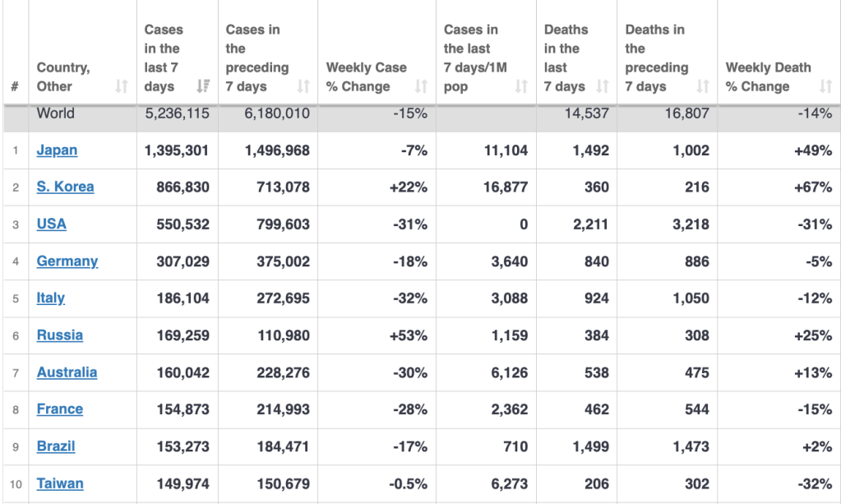Viewport: 841px width, 504px height.
Task: Click the World summary row label
Action: click(55, 113)
